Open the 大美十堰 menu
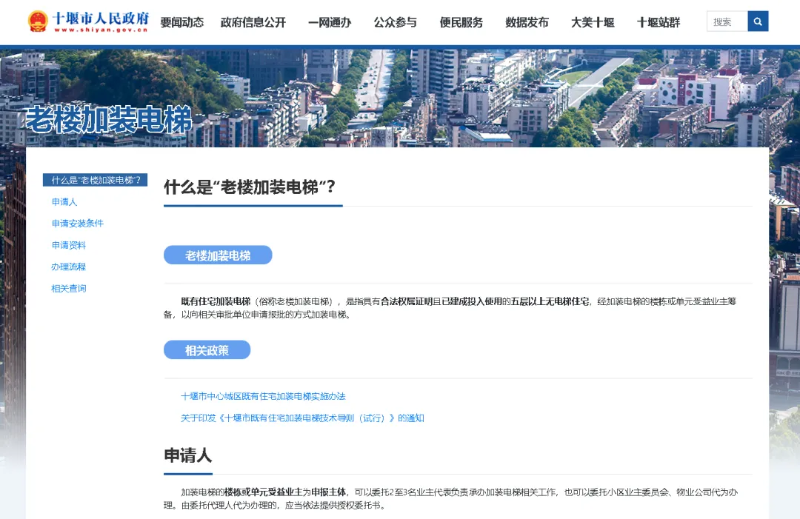This screenshot has width=800, height=519. click(593, 22)
